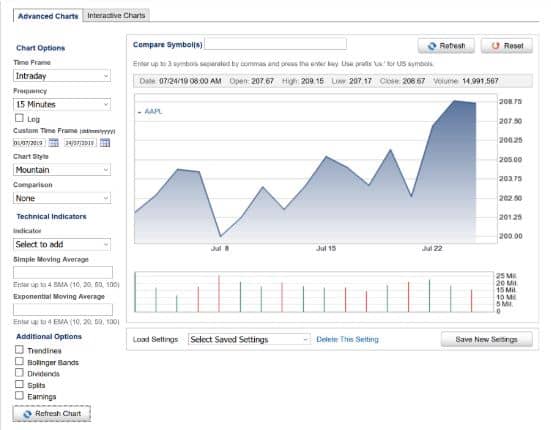Click the 200.00 price axis label
The image size is (551, 430).
[511, 236]
